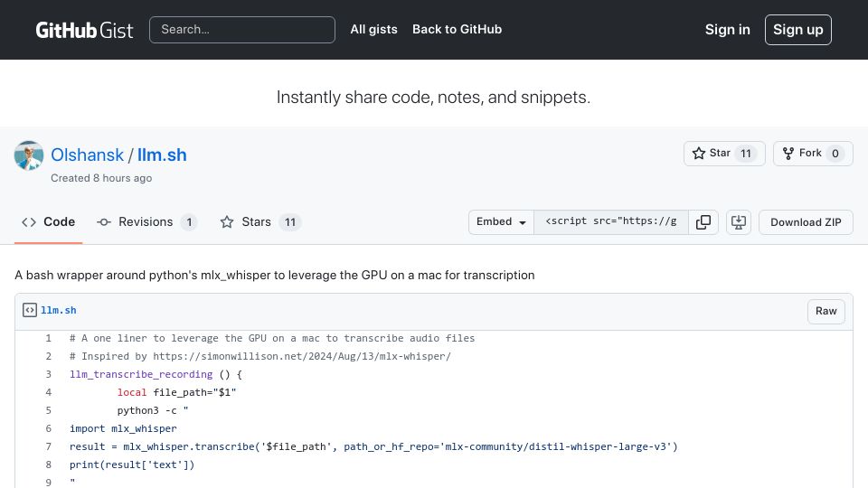Image resolution: width=868 pixels, height=488 pixels.
Task: Open the Stars tab
Action: (260, 222)
